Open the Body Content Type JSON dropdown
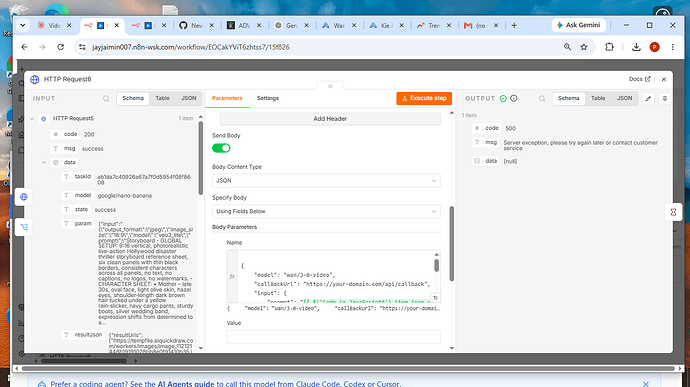The width and height of the screenshot is (690, 387). point(326,181)
